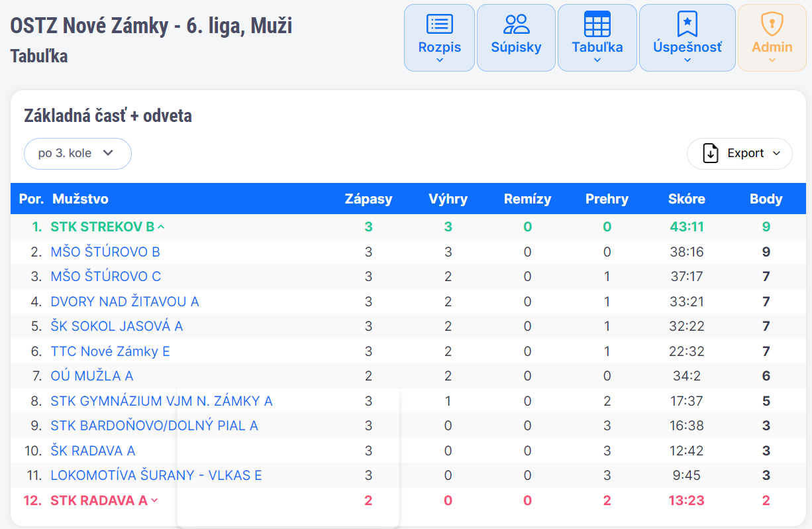Select score 34:2 of OÚ MUŽLA A
The image size is (812, 529).
(x=687, y=376)
